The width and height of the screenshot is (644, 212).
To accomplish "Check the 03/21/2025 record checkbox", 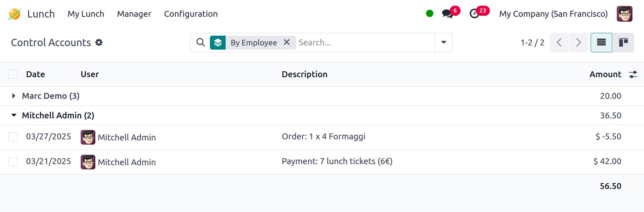I will (x=13, y=161).
